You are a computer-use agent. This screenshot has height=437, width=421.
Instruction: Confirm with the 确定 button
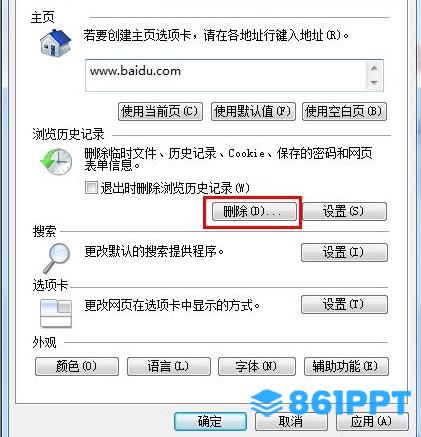210,422
